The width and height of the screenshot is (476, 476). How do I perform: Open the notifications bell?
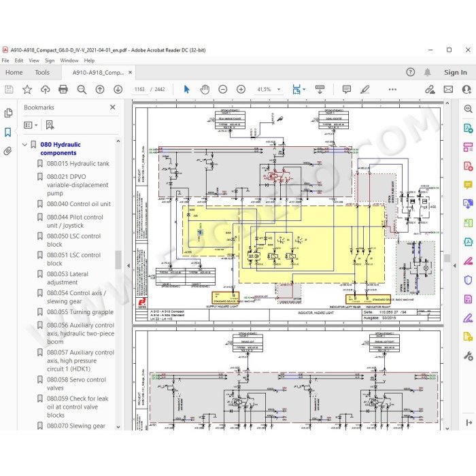tap(428, 72)
